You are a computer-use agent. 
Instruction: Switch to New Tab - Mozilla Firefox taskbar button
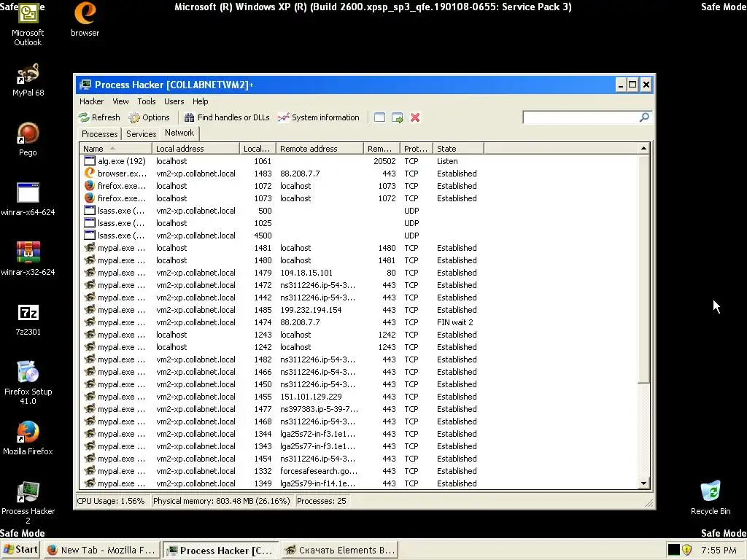pyautogui.click(x=101, y=550)
